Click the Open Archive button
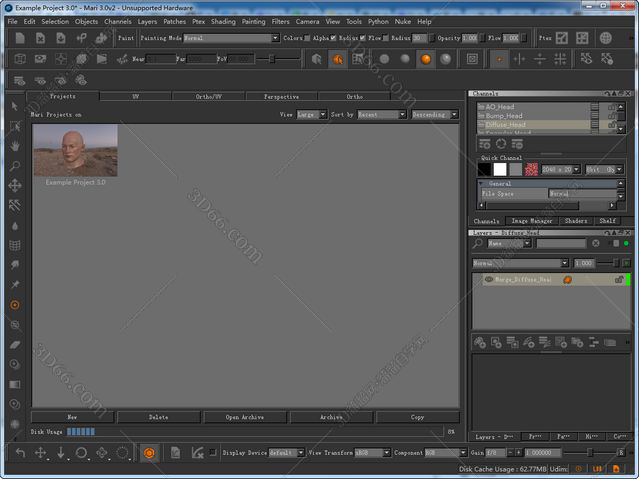 [245, 417]
